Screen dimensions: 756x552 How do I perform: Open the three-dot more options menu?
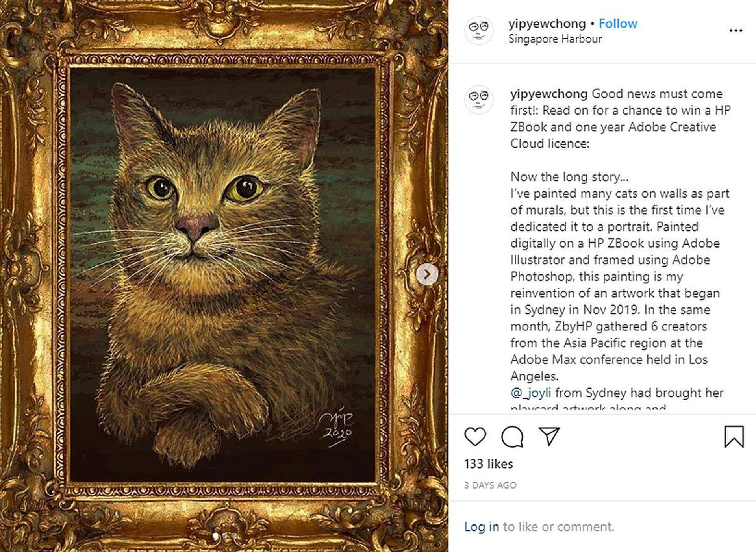(736, 30)
